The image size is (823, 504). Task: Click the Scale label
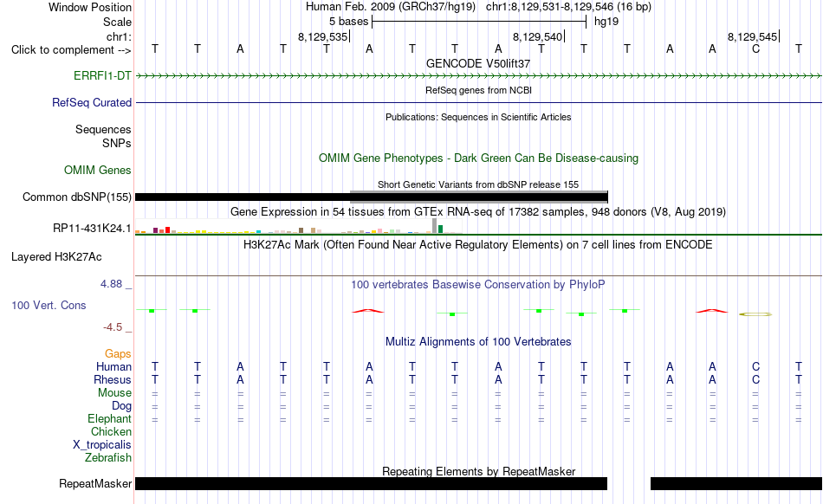pyautogui.click(x=117, y=22)
